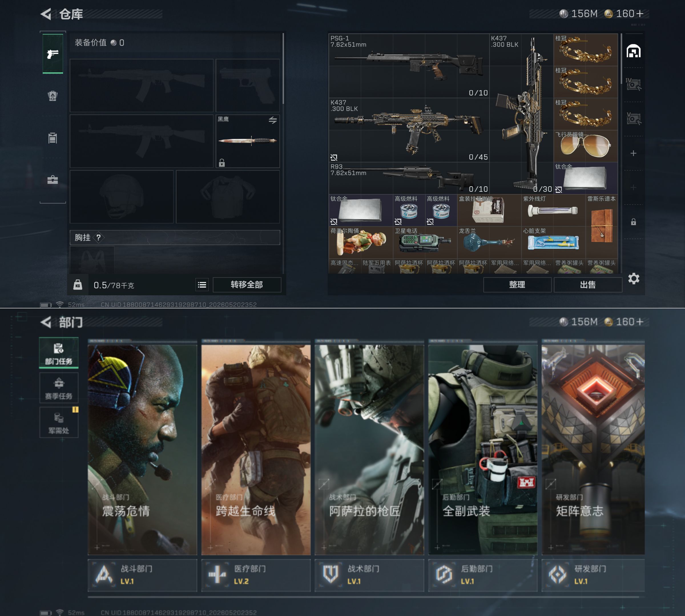Select the PSG-1 sniper rifle in stash

(409, 66)
